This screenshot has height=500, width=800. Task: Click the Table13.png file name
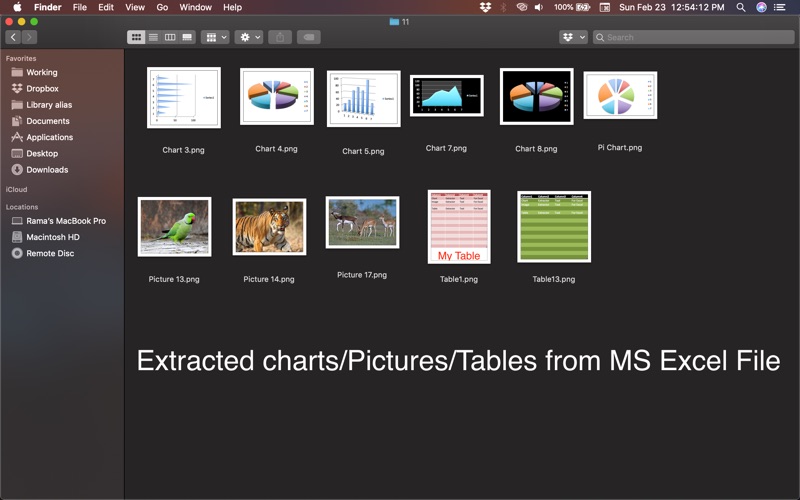click(x=554, y=279)
